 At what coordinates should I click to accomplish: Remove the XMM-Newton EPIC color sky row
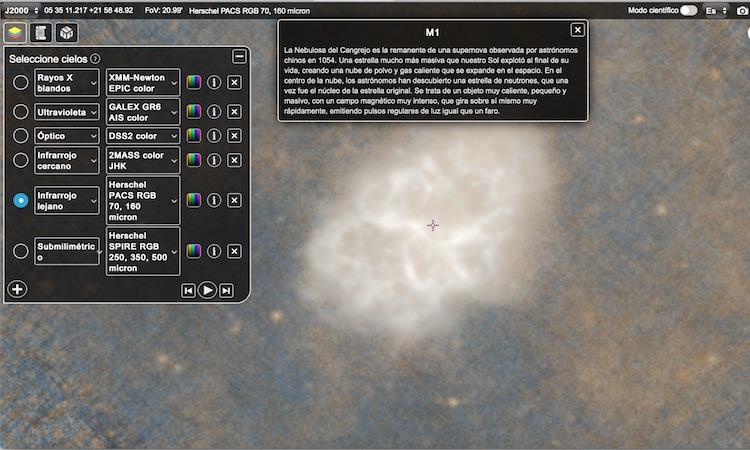point(234,82)
